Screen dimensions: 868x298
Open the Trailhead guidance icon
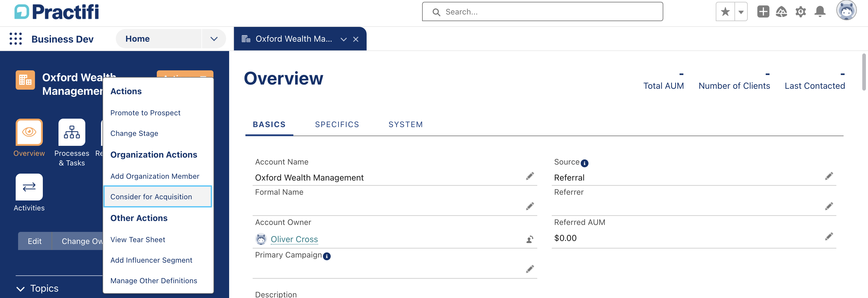[x=781, y=12]
